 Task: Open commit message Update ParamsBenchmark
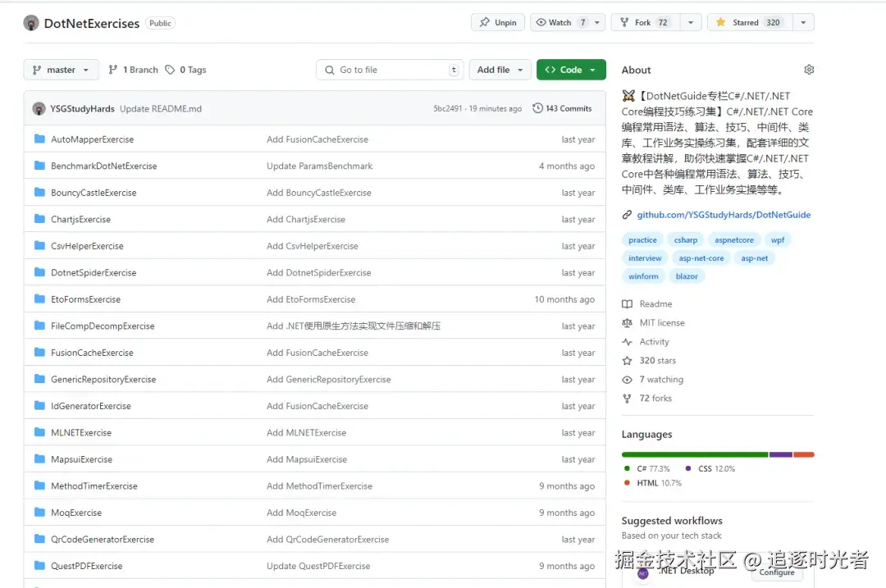(x=319, y=166)
